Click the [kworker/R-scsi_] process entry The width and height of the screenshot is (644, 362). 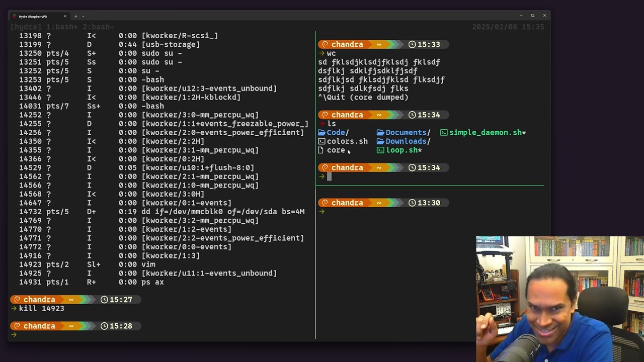[x=180, y=36]
